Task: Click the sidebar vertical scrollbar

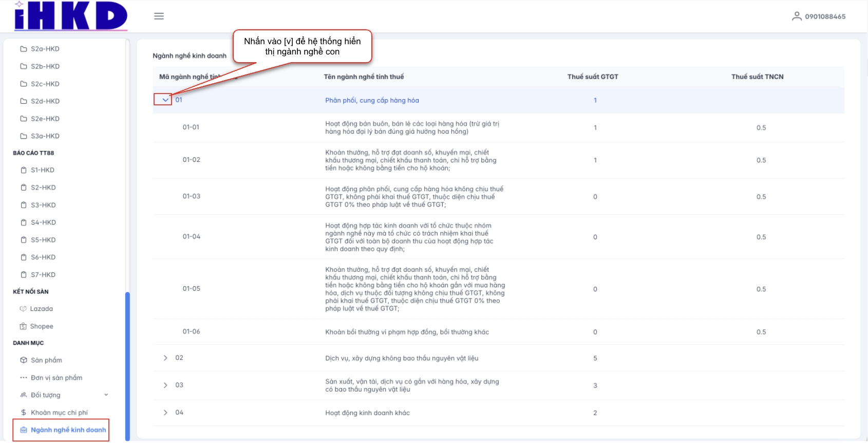Action: 127,365
